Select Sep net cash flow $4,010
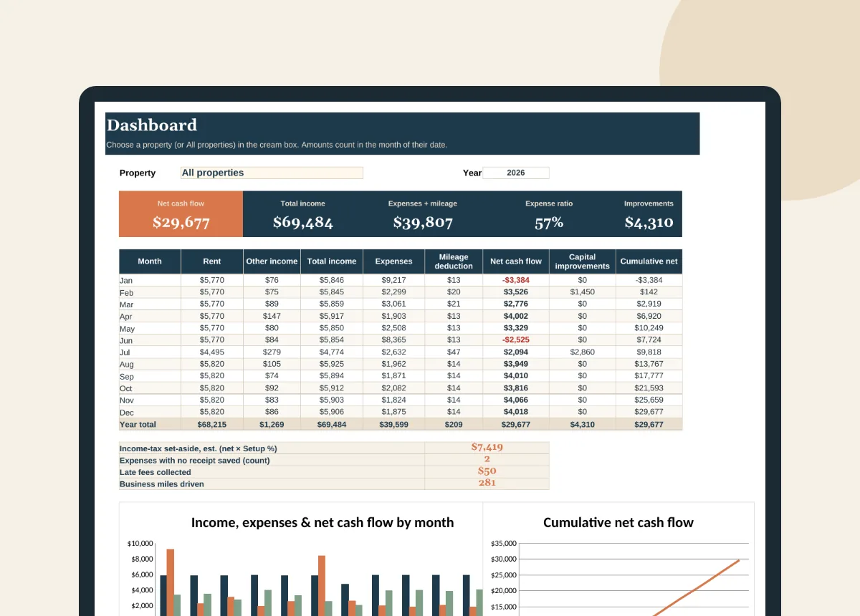 (x=516, y=375)
